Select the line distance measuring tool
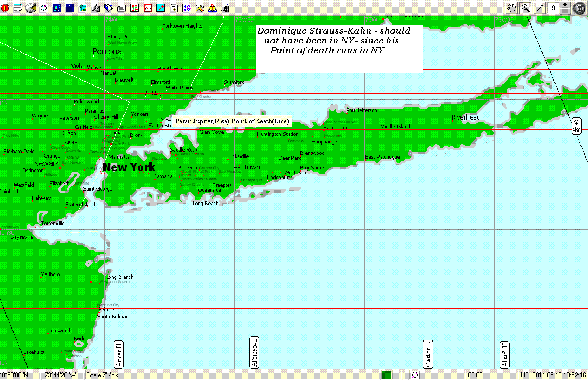 (x=540, y=8)
